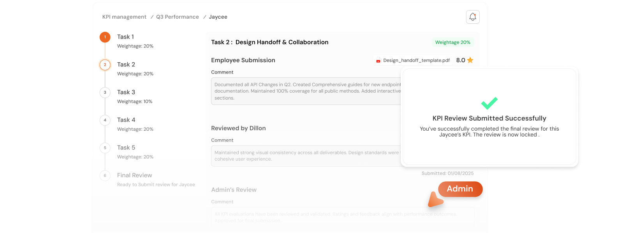Click the gold rating star icon

coord(470,60)
